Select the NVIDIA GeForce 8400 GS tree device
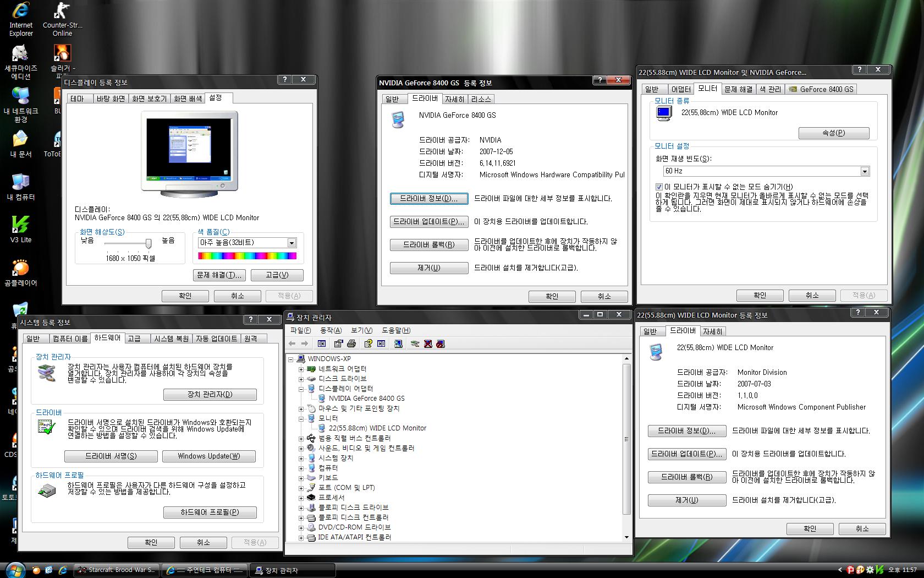This screenshot has width=924, height=578. pos(366,399)
